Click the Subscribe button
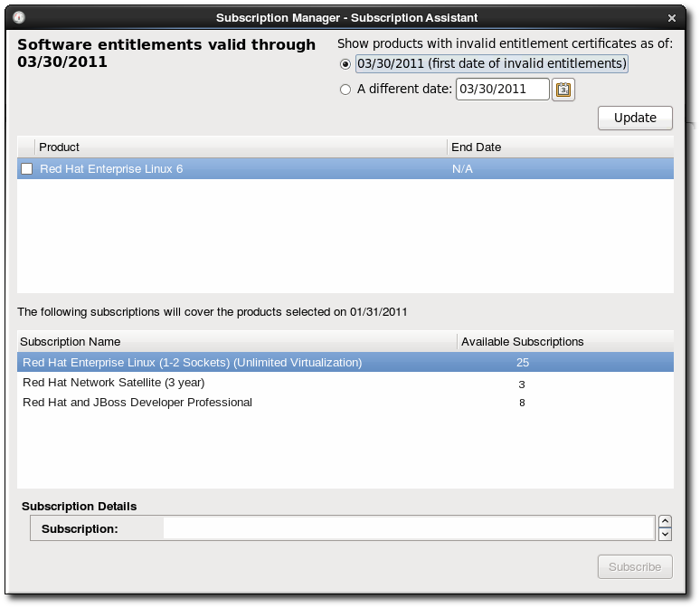This screenshot has width=700, height=608. coord(635,567)
